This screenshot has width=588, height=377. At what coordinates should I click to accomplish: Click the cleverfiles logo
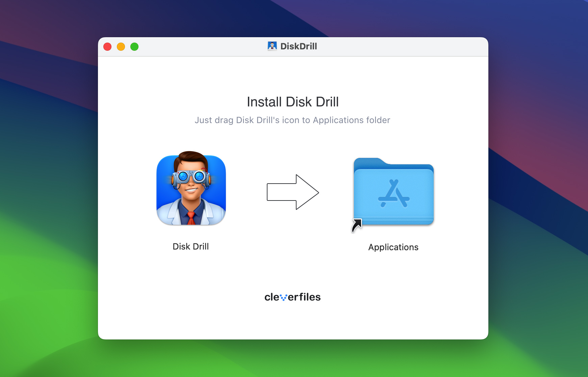[x=292, y=297]
